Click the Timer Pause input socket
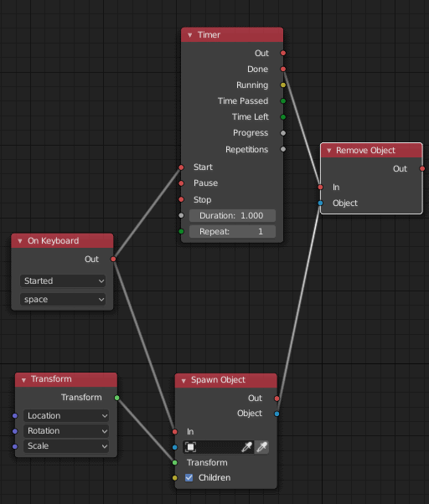The image size is (429, 504). [x=181, y=183]
